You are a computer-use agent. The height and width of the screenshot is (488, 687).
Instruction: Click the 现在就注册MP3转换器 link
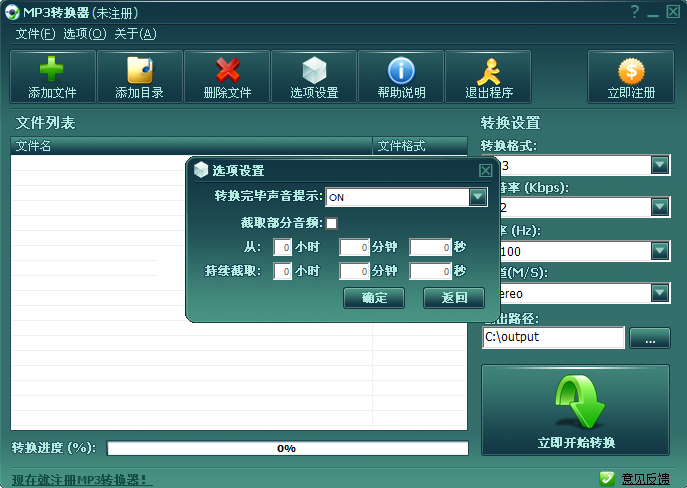[81, 480]
